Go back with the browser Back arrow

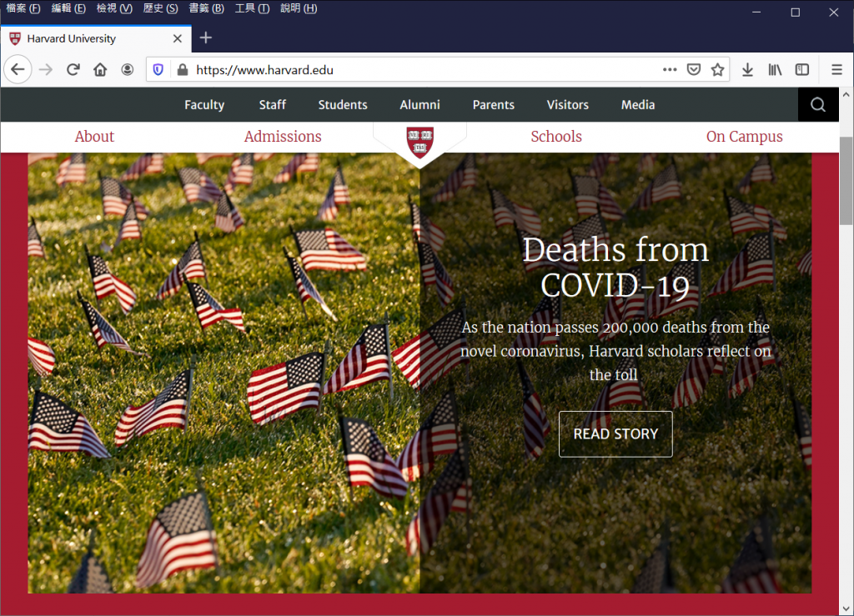click(x=18, y=70)
